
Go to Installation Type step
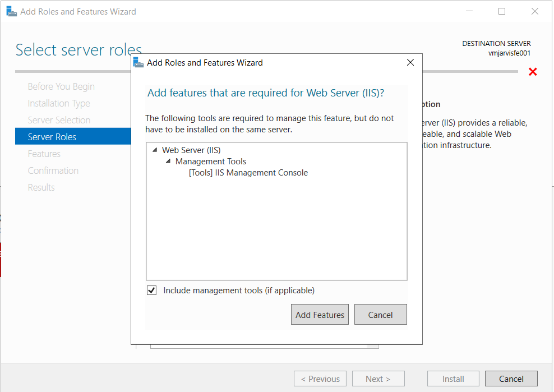click(x=59, y=103)
